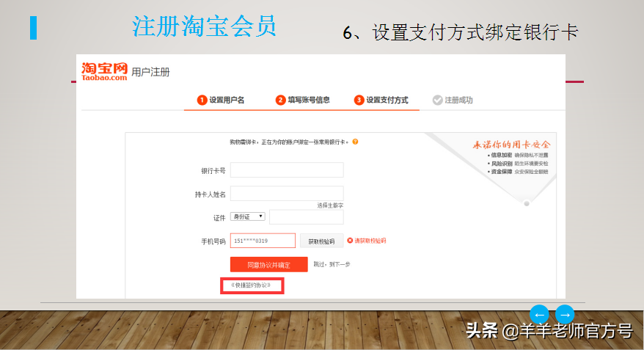644x350 pixels.
Task: Focus the 持卡人姓名 input field
Action: pos(287,194)
